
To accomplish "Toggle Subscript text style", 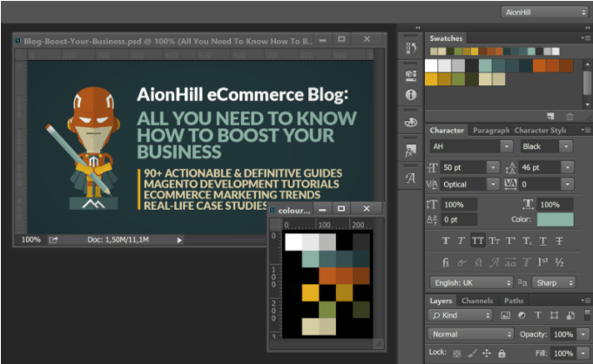I will (527, 240).
